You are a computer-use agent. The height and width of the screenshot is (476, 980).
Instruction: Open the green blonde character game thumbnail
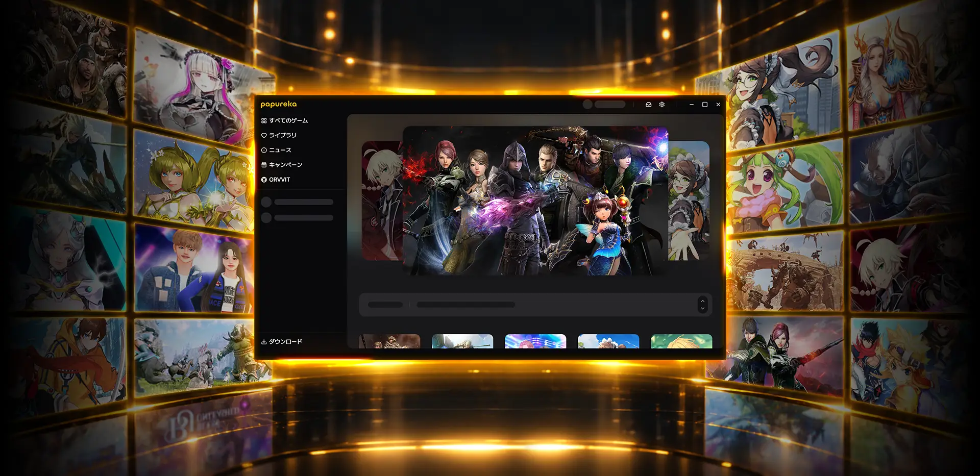(x=681, y=341)
